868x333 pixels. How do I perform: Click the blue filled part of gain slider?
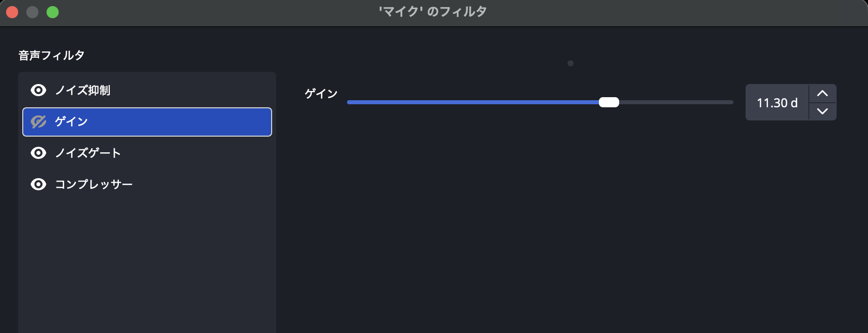tap(473, 102)
